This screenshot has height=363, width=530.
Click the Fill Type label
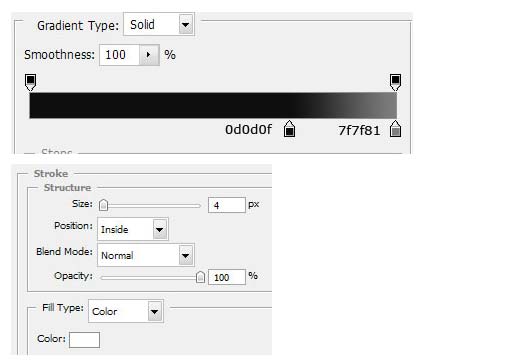63,308
